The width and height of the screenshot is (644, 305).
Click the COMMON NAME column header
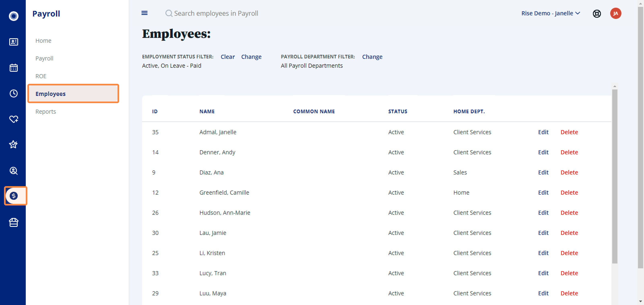click(x=314, y=111)
